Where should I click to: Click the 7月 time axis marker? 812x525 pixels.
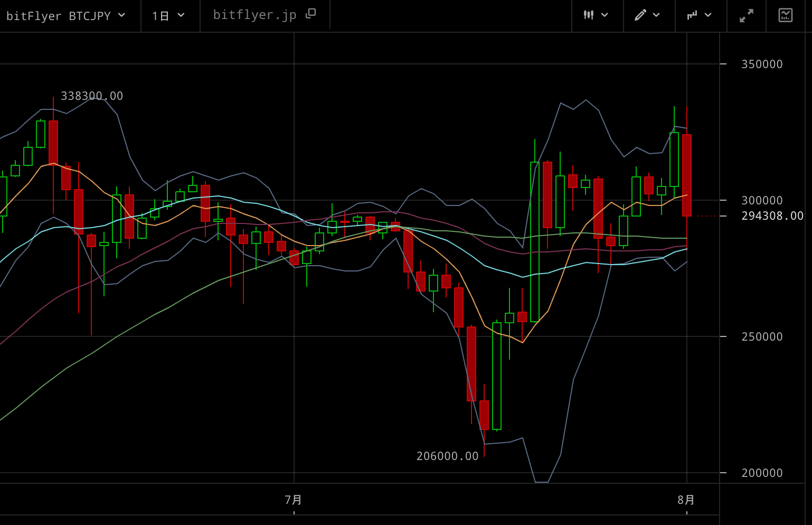(x=294, y=500)
